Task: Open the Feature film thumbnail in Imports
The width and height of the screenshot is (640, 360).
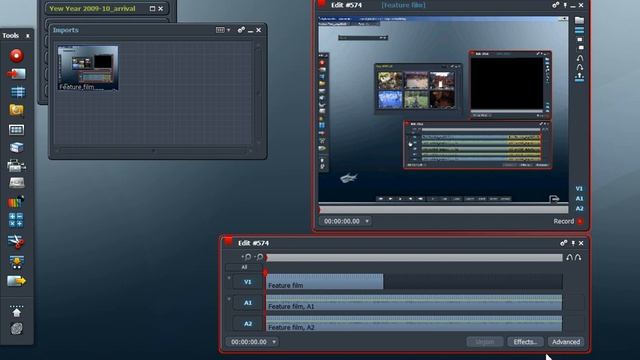Action: coord(88,68)
